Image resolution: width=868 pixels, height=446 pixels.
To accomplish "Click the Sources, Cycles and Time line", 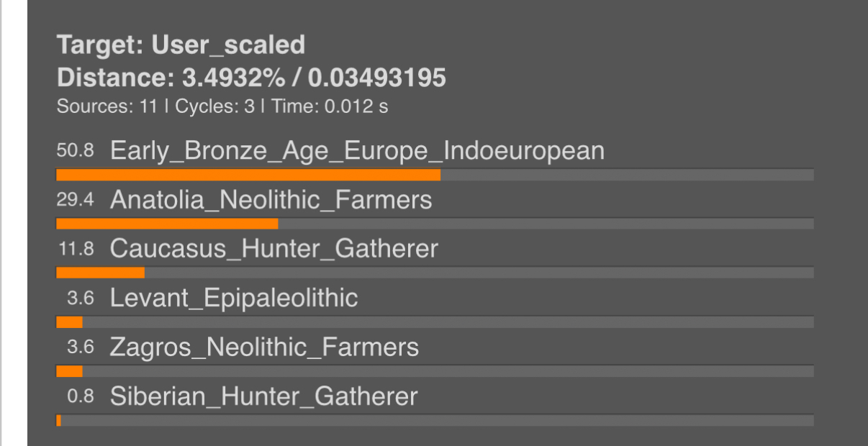I will [222, 106].
